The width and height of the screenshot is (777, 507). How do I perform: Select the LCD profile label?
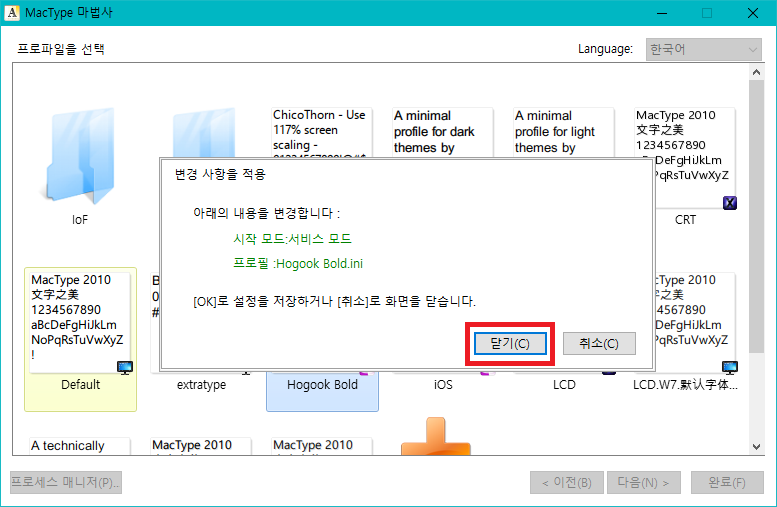tap(564, 385)
